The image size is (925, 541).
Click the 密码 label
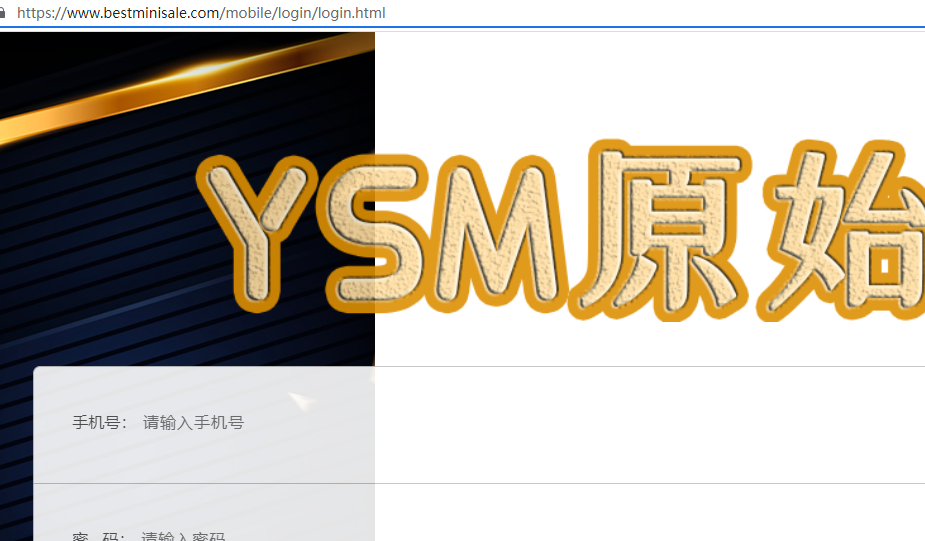coord(97,536)
